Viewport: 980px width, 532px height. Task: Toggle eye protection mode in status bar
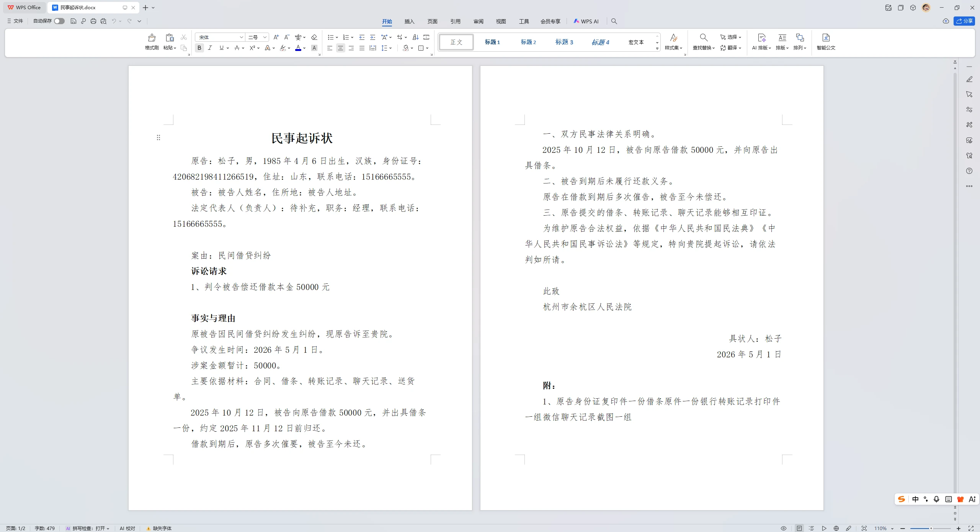click(784, 528)
